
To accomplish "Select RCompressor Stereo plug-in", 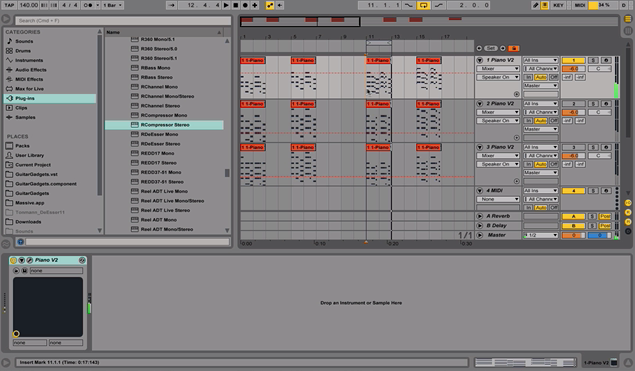I will coord(164,125).
